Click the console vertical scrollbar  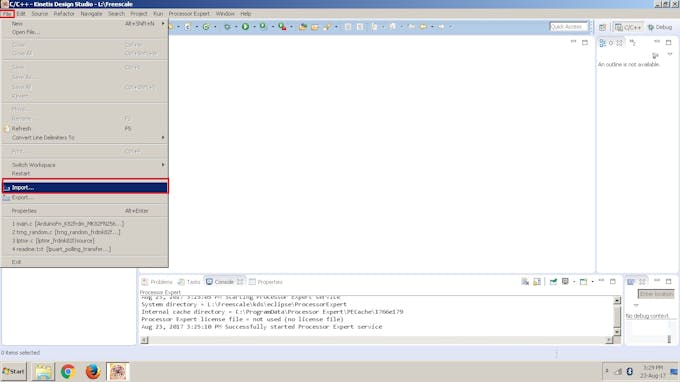[x=617, y=316]
